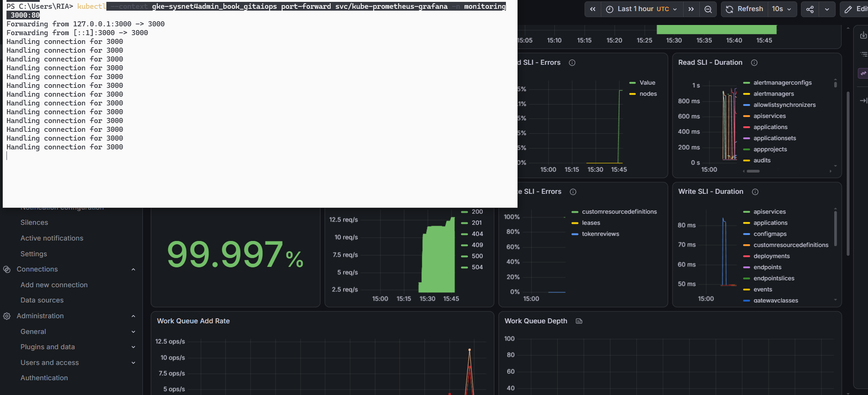This screenshot has height=395, width=868.
Task: Expand Users and access submenu
Action: pos(133,363)
